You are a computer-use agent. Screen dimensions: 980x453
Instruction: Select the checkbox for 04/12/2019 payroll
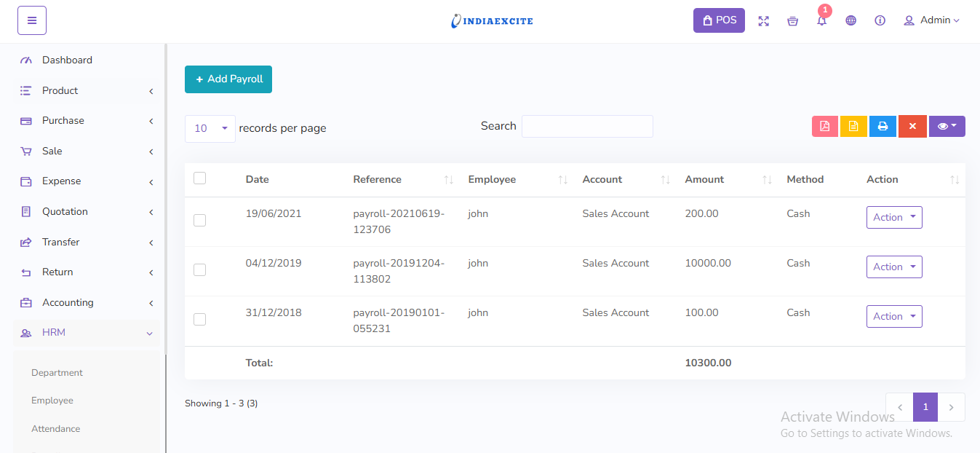click(x=200, y=269)
